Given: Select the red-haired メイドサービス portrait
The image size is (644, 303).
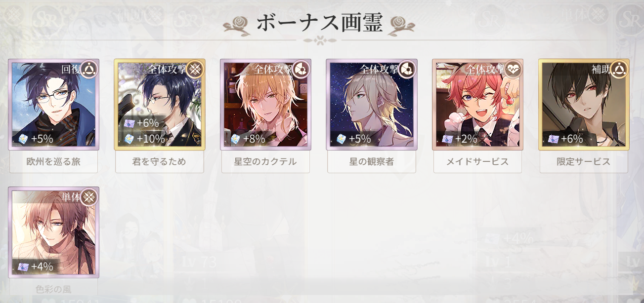Looking at the screenshot, I should coord(477,105).
